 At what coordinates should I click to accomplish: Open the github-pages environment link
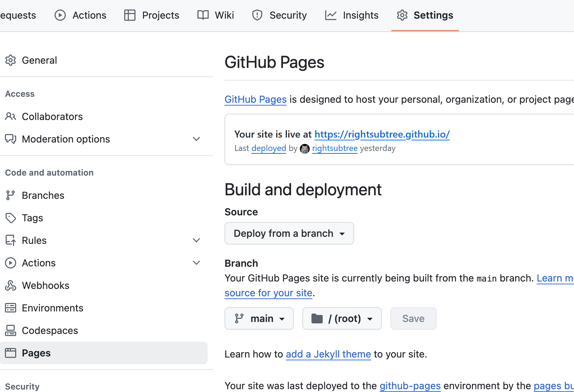click(x=410, y=386)
